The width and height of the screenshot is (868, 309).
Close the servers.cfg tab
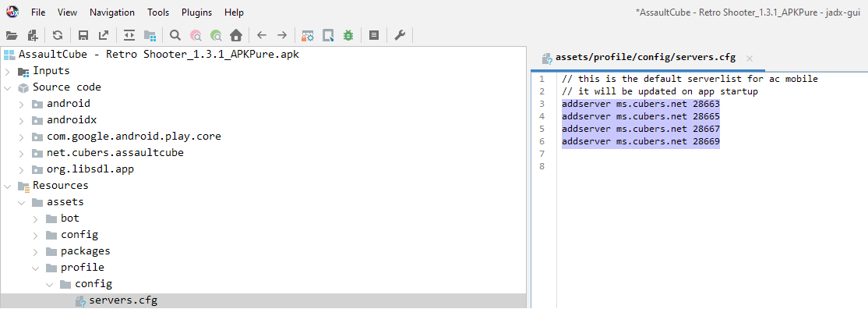coord(750,59)
